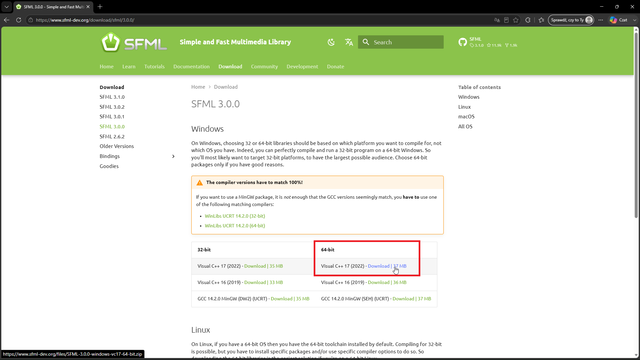The image size is (640, 360).
Task: Open the WinLibs UCRT 14.2.0 (64-bit) link
Action: [235, 226]
